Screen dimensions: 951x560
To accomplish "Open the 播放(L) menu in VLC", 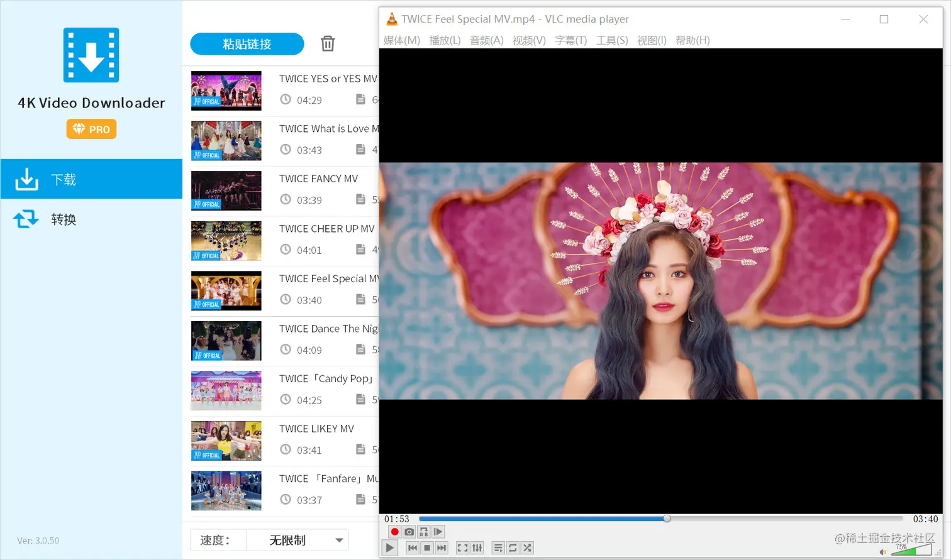I will click(x=445, y=40).
